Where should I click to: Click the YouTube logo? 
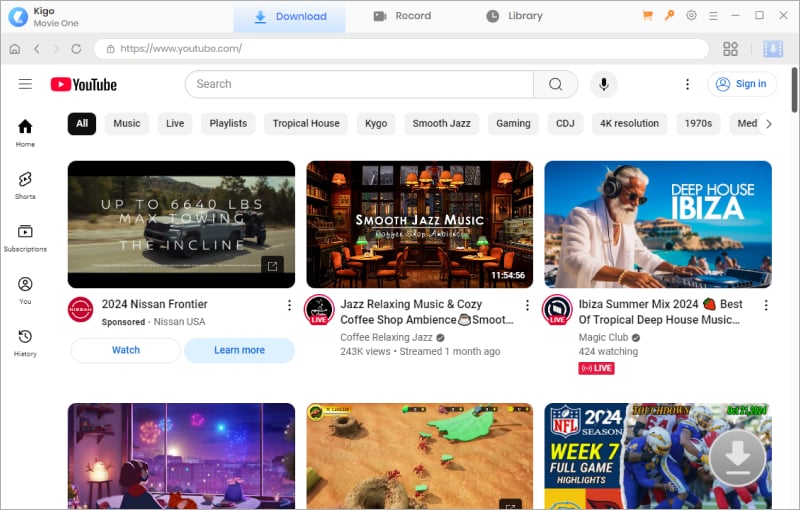point(84,84)
